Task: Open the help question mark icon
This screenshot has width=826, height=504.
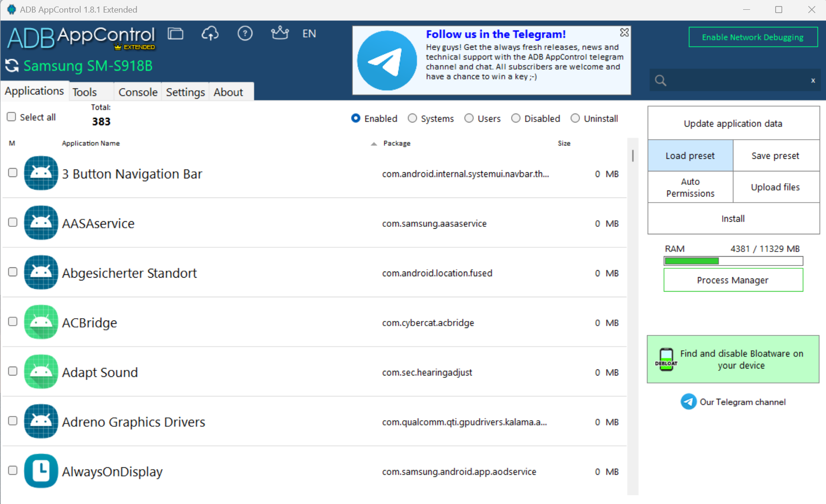Action: pos(245,34)
